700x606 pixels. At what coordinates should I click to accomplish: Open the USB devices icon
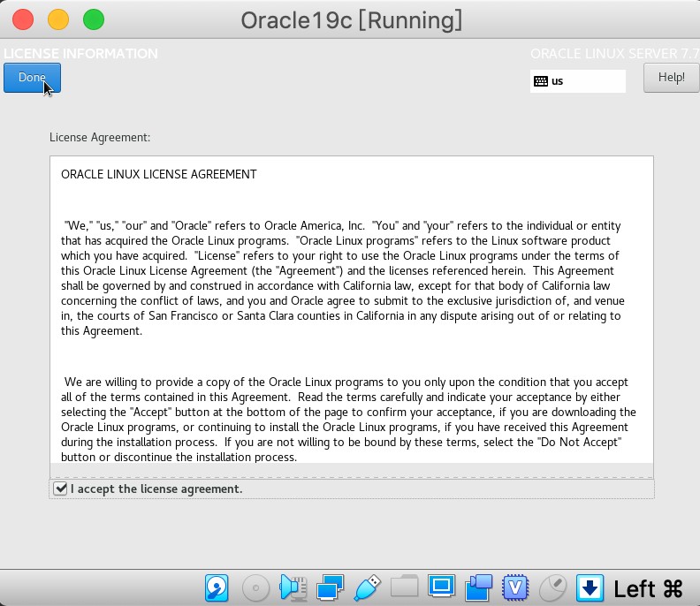coord(367,588)
